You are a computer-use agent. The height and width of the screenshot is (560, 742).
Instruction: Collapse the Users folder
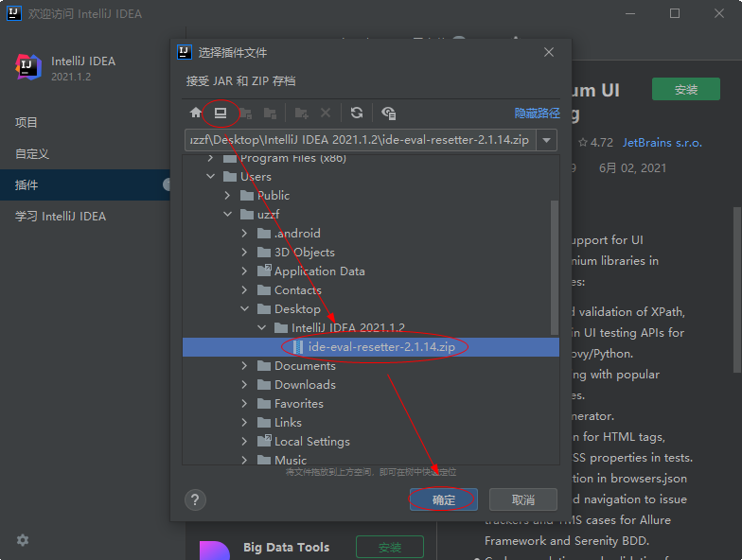(210, 176)
